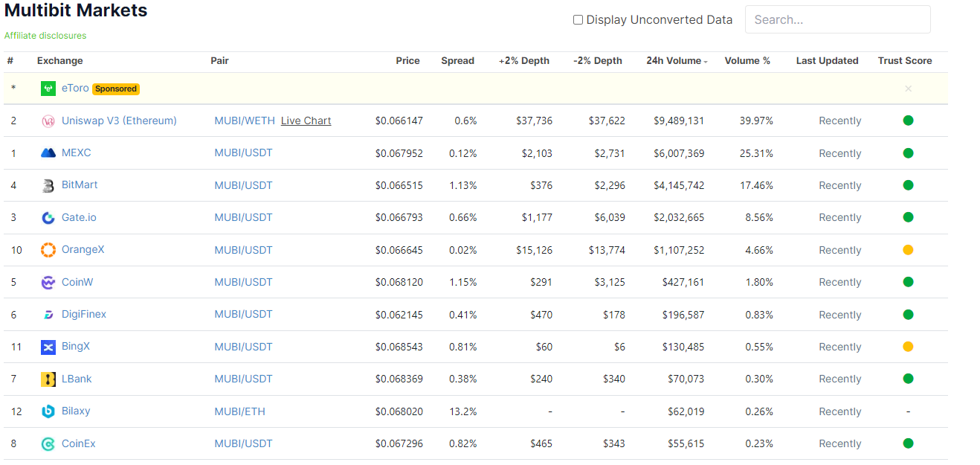Sort by the # rank column header

pos(10,61)
